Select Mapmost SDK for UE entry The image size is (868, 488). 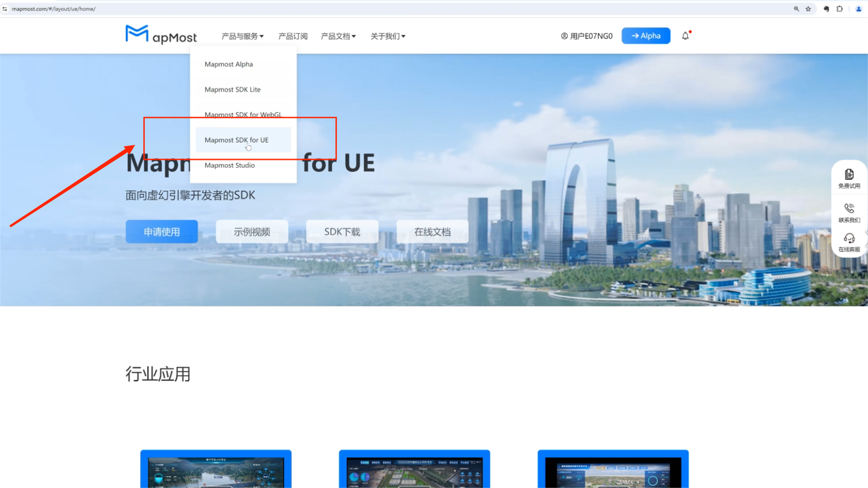pos(243,140)
